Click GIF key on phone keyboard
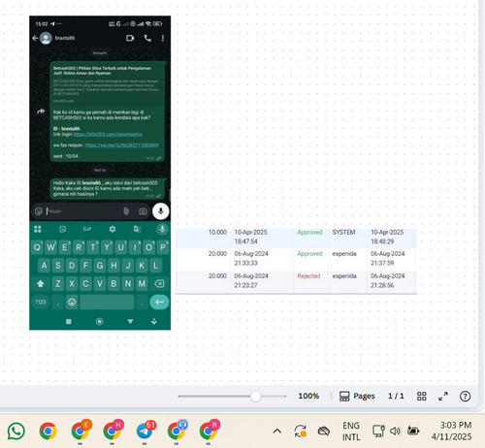Image resolution: width=485 pixels, height=448 pixels. pyautogui.click(x=87, y=229)
